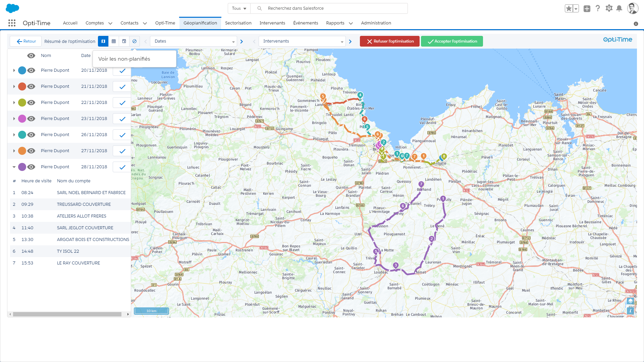Open the Contacts tab chevron menu
This screenshot has width=644, height=362.
[x=145, y=23]
